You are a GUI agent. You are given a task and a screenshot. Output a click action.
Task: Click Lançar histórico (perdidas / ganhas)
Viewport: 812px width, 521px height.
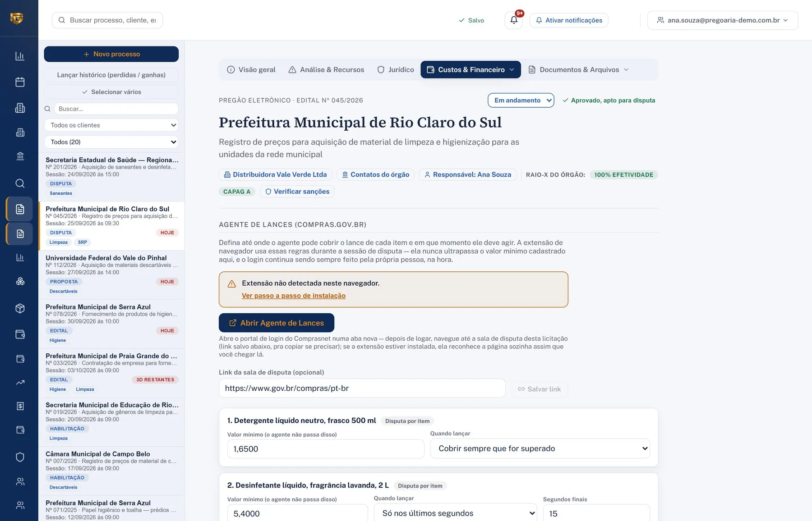[x=111, y=75]
